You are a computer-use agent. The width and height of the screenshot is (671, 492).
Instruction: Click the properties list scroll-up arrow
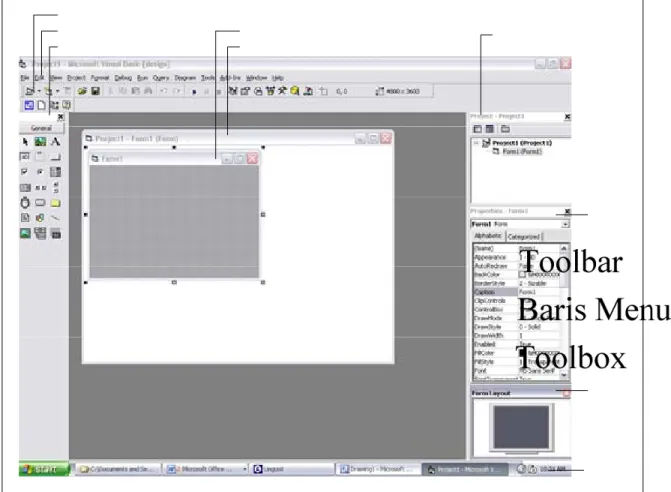(x=564, y=249)
